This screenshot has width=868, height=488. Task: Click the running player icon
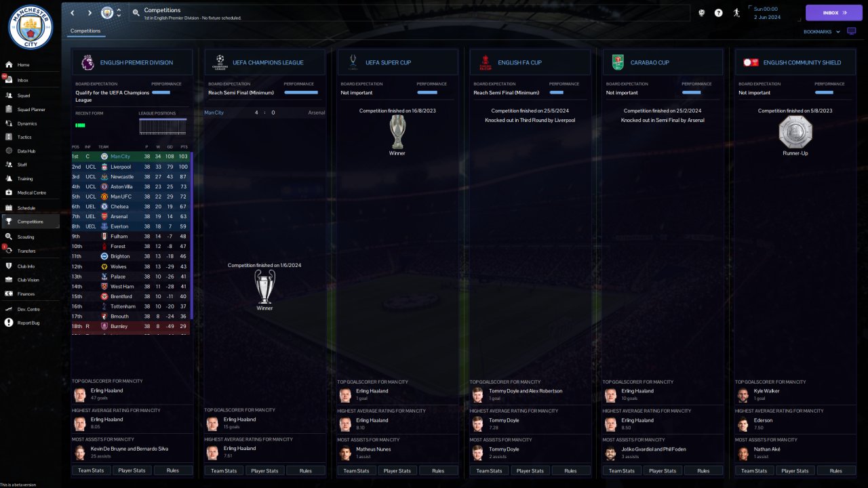[x=736, y=13]
